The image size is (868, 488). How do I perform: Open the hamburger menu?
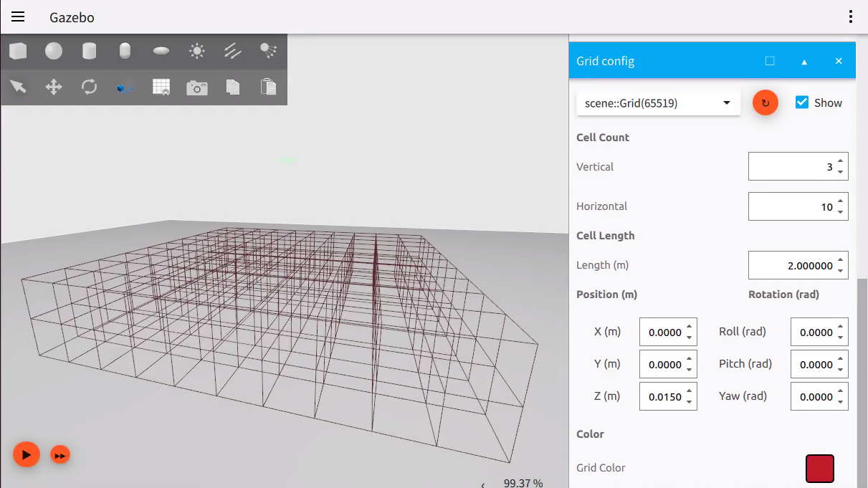point(18,17)
